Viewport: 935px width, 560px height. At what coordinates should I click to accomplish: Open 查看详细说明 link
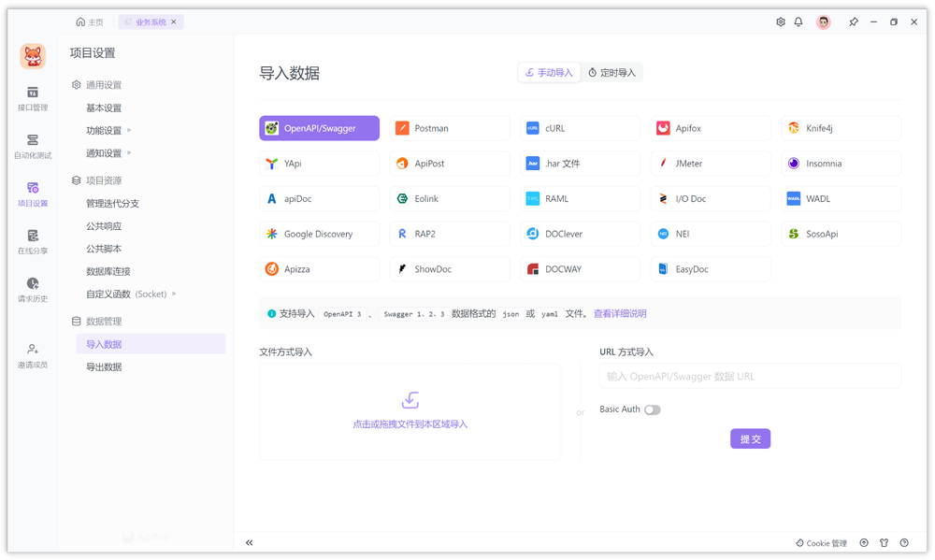[620, 314]
